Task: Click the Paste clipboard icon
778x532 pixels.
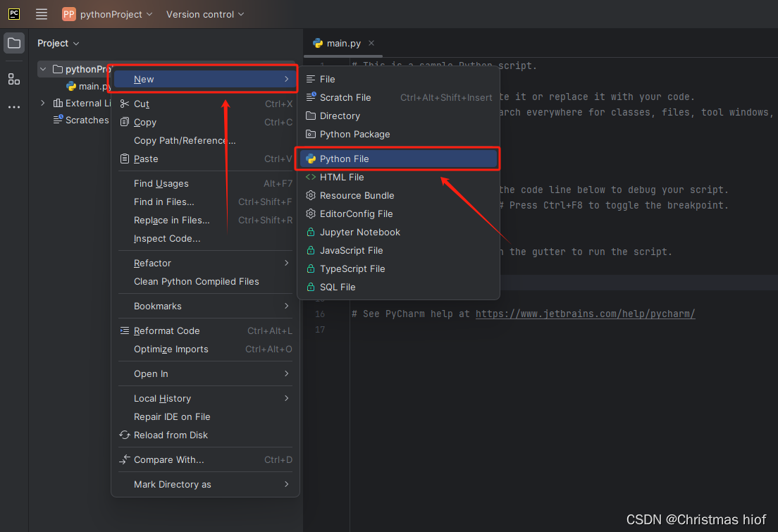Action: click(x=125, y=159)
